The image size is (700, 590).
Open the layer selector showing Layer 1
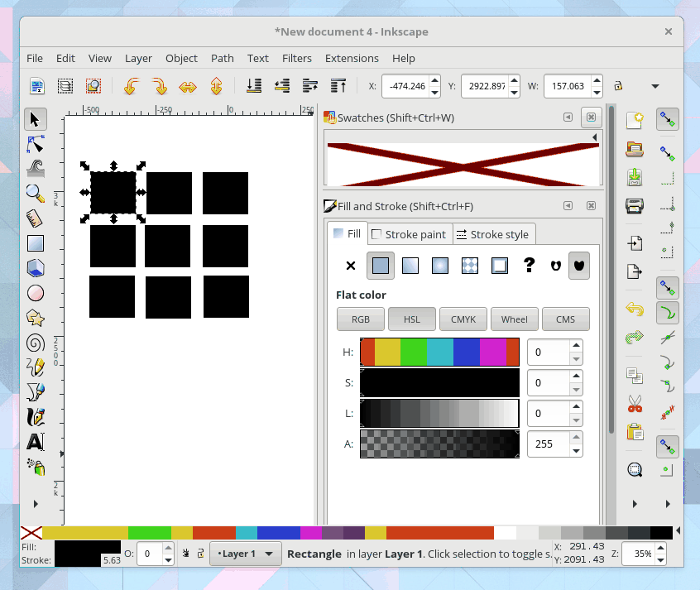click(246, 553)
